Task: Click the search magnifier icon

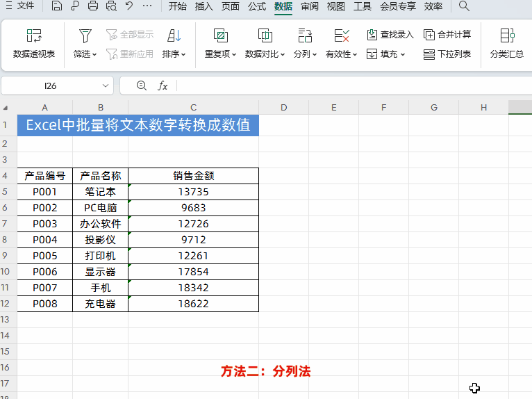Action: click(464, 6)
